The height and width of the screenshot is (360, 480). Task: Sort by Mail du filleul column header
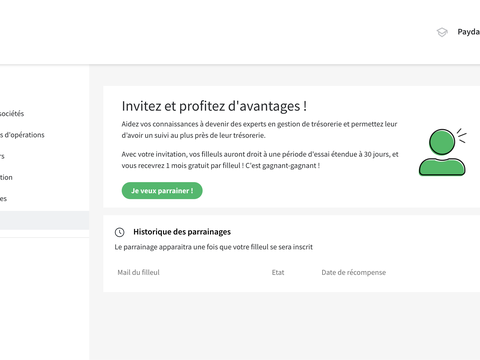tap(138, 272)
